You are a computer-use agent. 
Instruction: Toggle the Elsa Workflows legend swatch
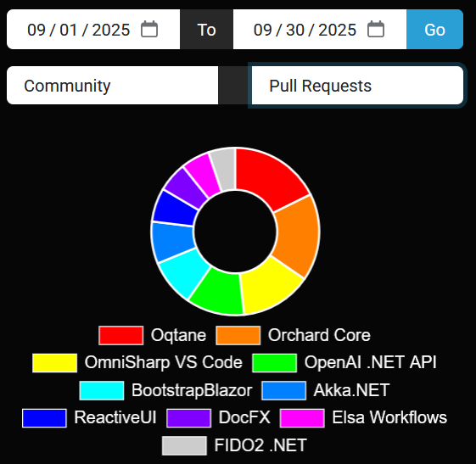tap(302, 418)
